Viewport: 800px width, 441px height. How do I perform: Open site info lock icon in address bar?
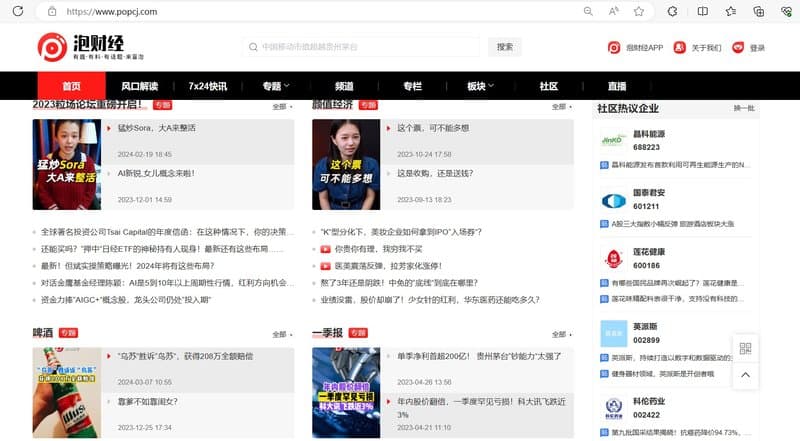tap(52, 11)
